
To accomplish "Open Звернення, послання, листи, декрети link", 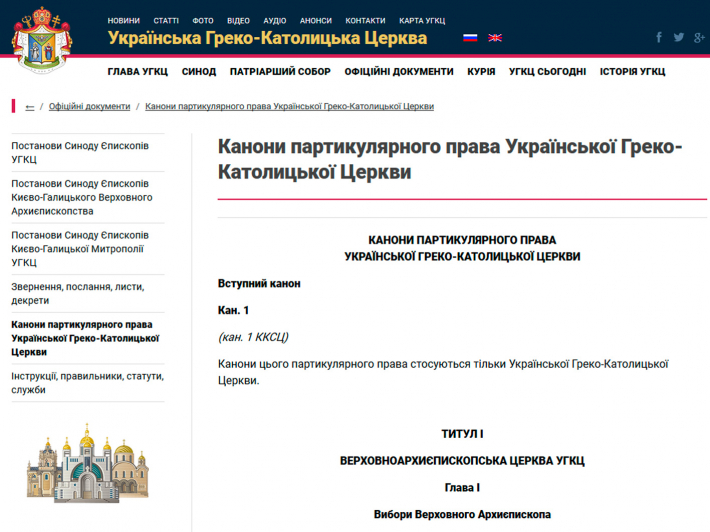I will click(x=78, y=294).
